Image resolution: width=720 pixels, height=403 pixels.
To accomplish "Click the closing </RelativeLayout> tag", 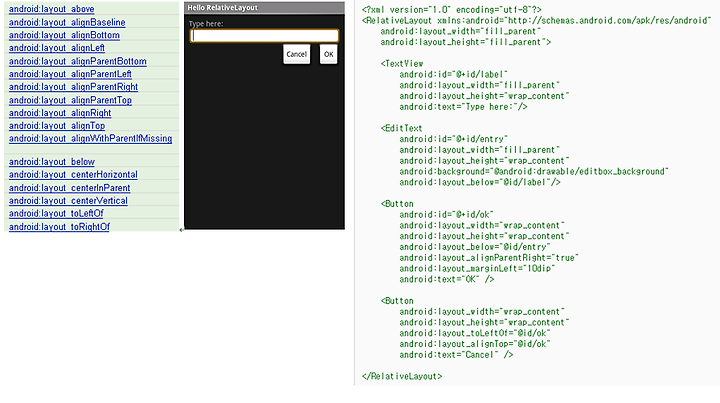I will (x=402, y=376).
